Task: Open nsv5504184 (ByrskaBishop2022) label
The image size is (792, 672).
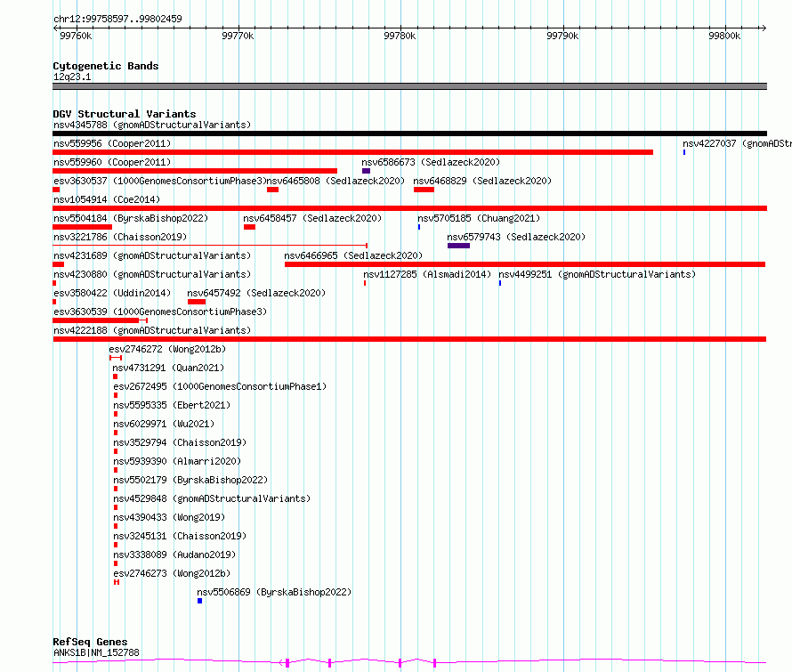Action: [x=131, y=218]
